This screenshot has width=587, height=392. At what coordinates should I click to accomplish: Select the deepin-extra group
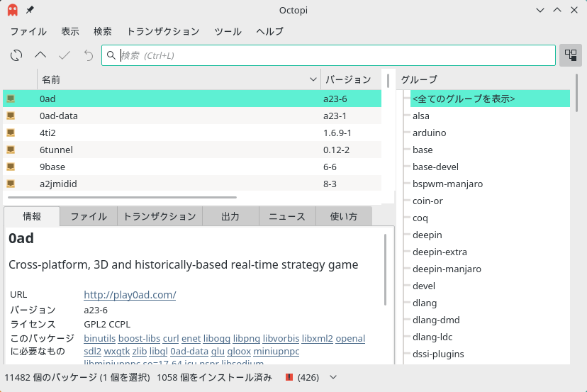(x=440, y=252)
